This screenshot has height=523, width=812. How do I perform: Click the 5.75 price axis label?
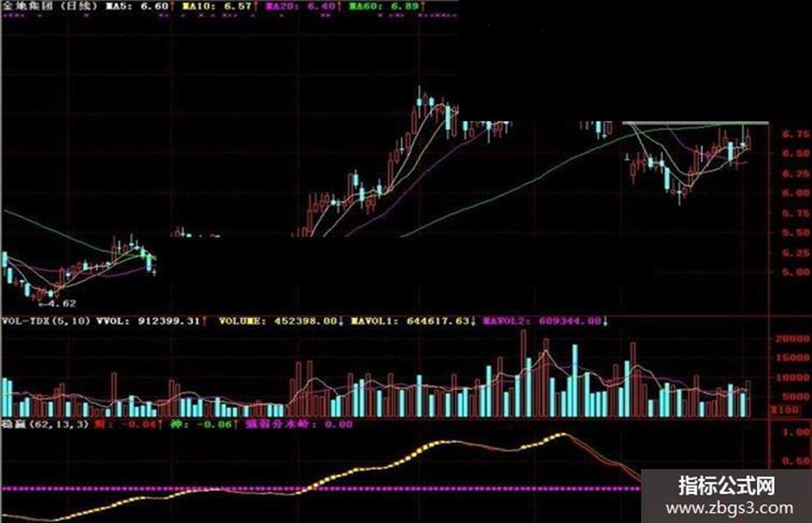click(796, 213)
